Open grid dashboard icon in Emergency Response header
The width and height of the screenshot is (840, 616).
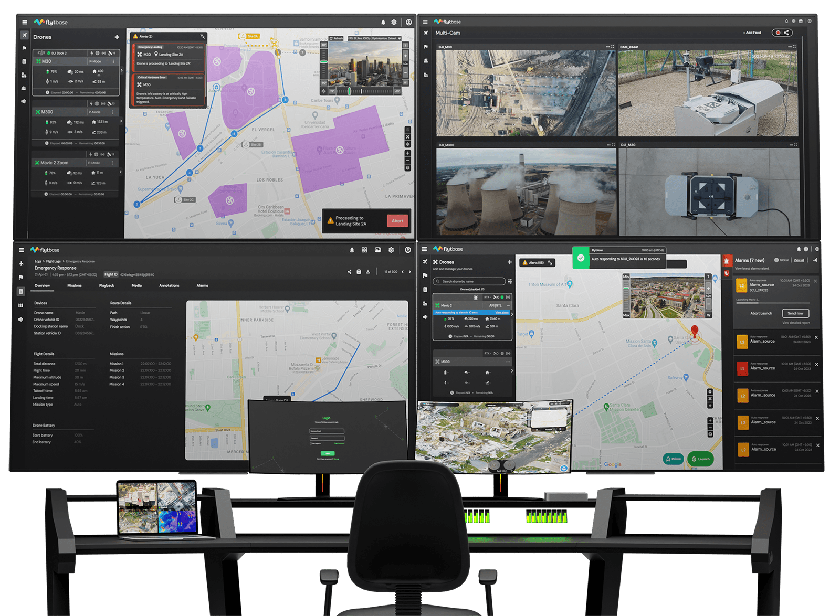click(364, 250)
